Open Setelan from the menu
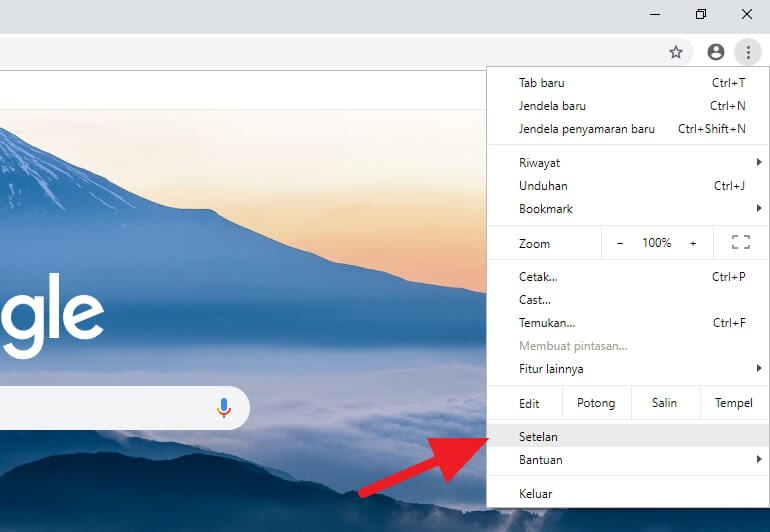The height and width of the screenshot is (532, 770). 628,437
